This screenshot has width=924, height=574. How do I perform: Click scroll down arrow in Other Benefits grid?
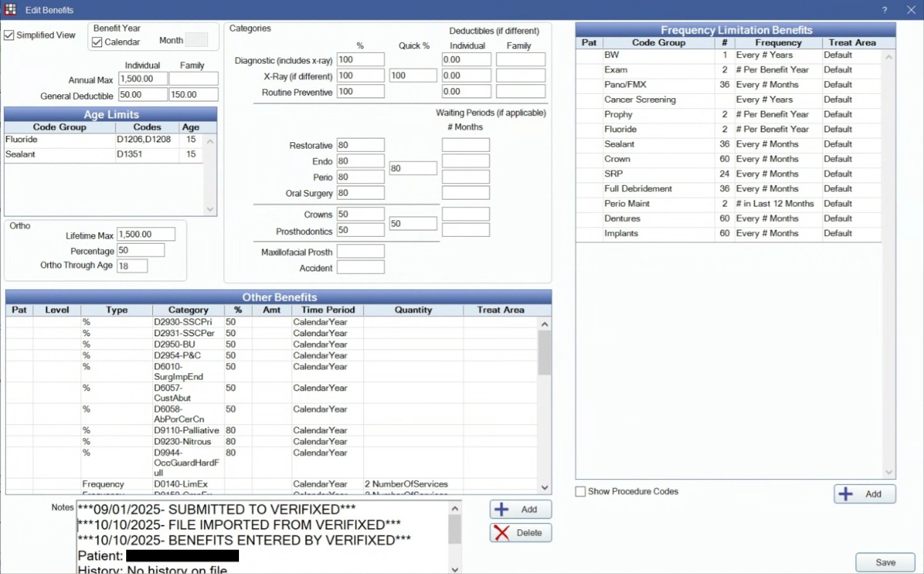pos(545,487)
